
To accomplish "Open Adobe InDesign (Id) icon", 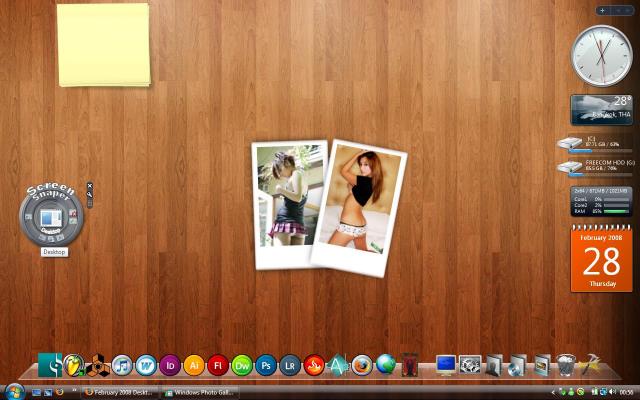I will 170,365.
